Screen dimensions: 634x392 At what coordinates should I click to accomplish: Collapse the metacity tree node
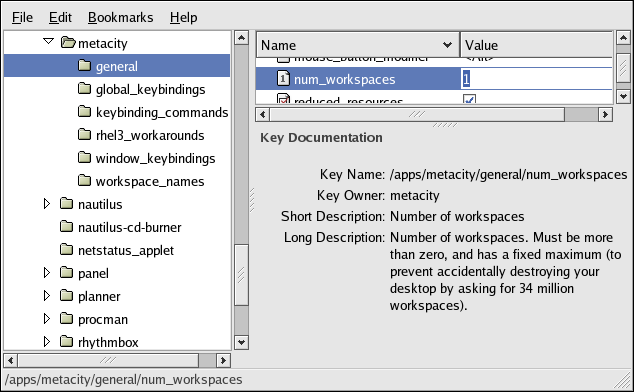coord(48,41)
